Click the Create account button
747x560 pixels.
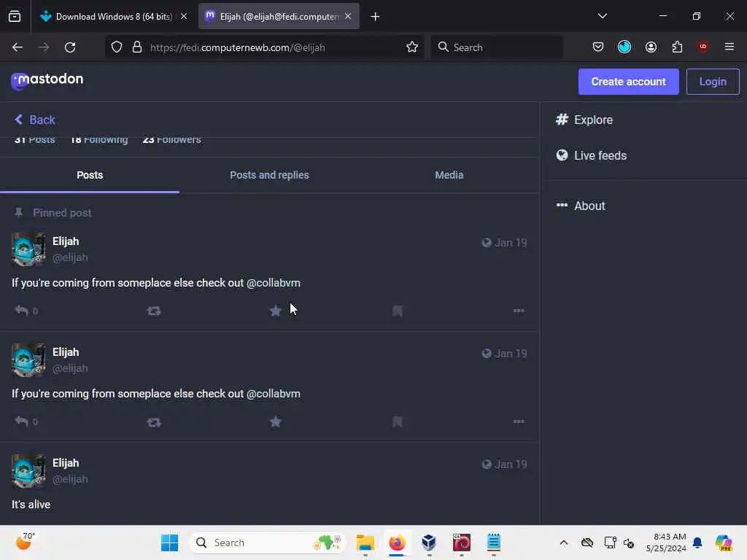[628, 82]
